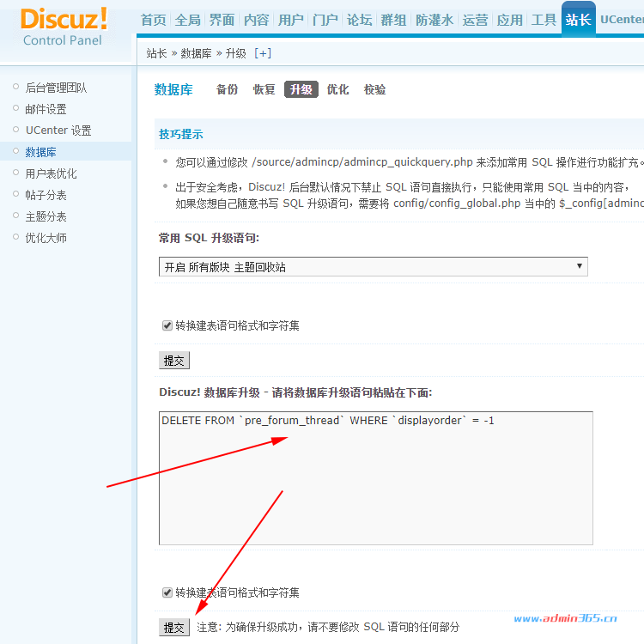
Task: Open the 首页 top menu
Action: click(x=153, y=20)
